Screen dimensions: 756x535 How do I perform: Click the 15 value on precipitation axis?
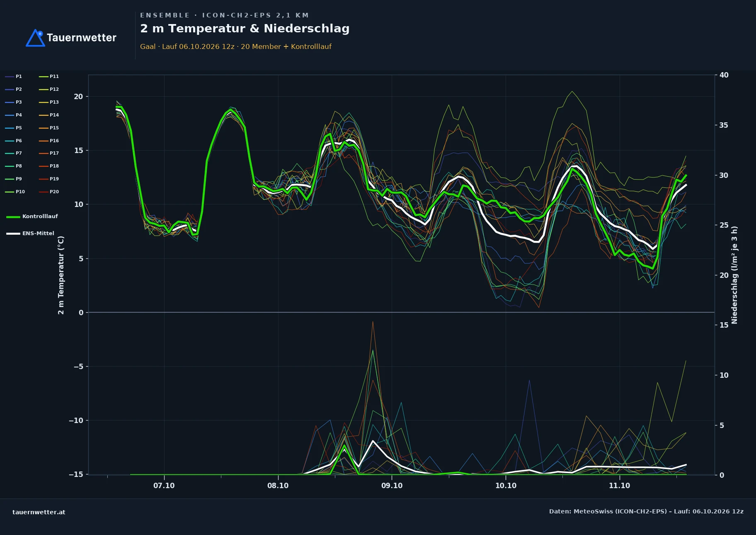pos(724,325)
